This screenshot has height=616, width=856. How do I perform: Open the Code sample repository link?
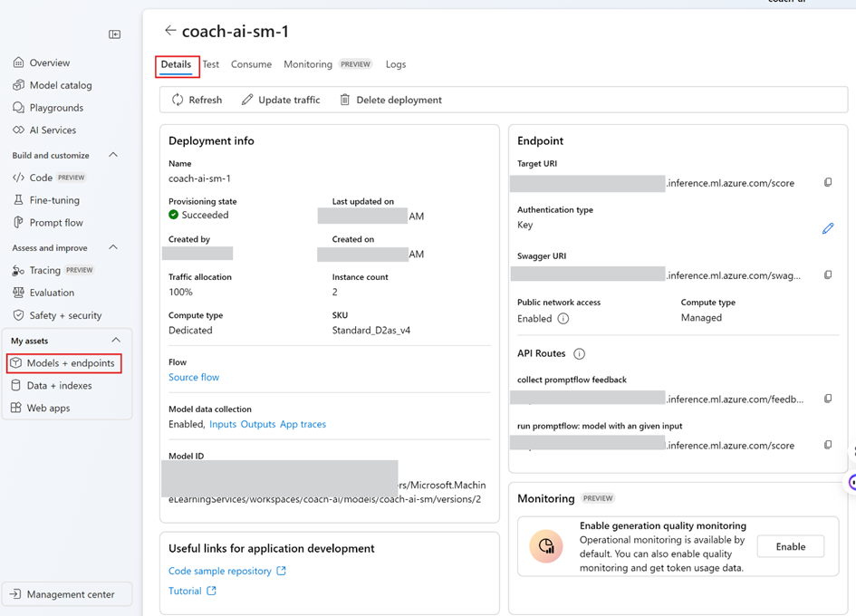pyautogui.click(x=227, y=571)
